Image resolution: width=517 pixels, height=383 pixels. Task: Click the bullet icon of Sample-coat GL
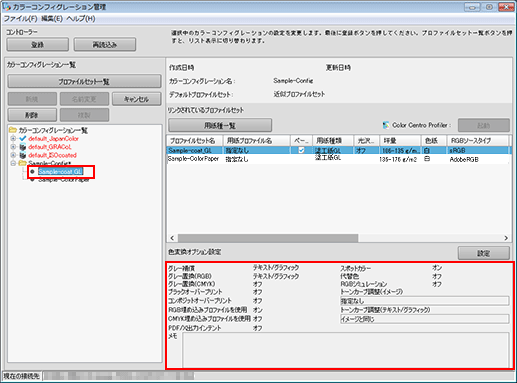click(x=32, y=172)
